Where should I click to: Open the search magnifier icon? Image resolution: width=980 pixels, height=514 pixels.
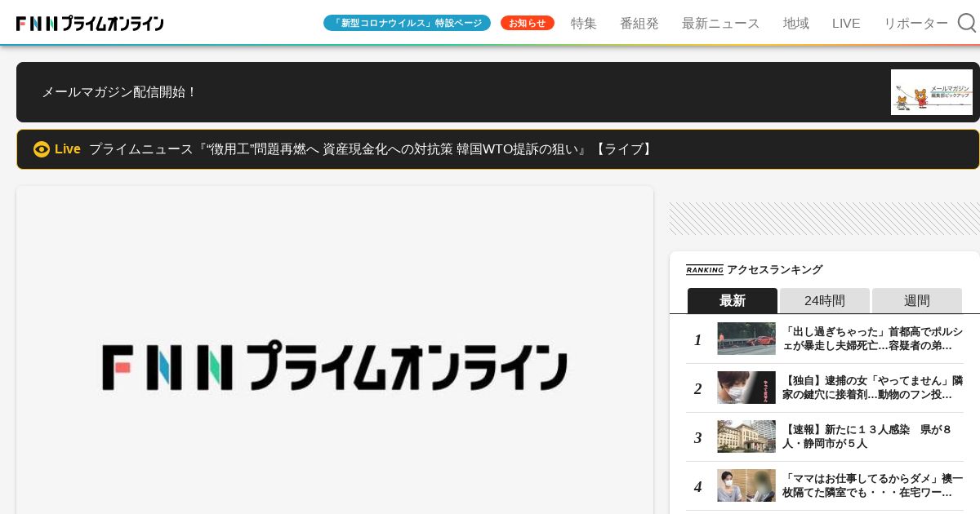point(967,23)
